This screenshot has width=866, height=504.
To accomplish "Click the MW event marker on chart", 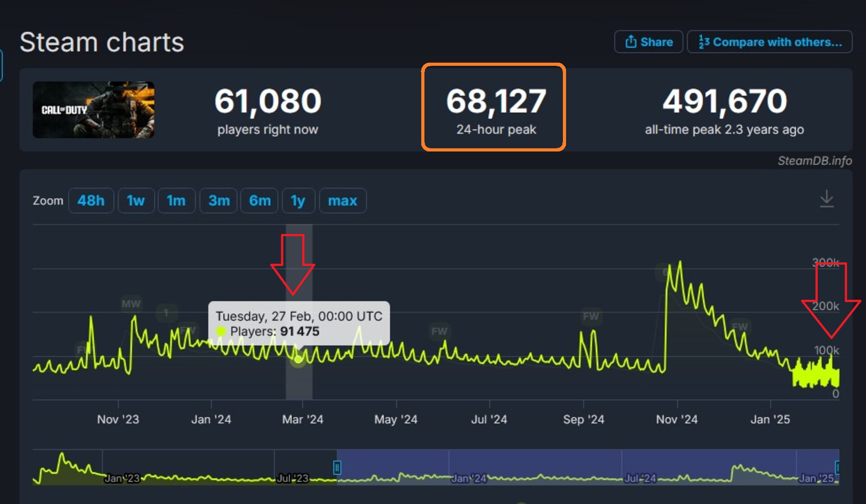I will tap(131, 304).
